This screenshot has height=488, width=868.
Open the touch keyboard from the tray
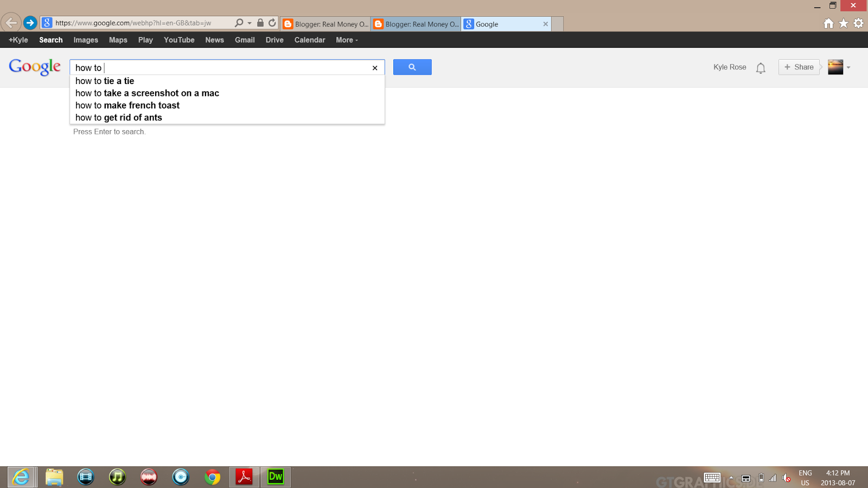(x=712, y=478)
